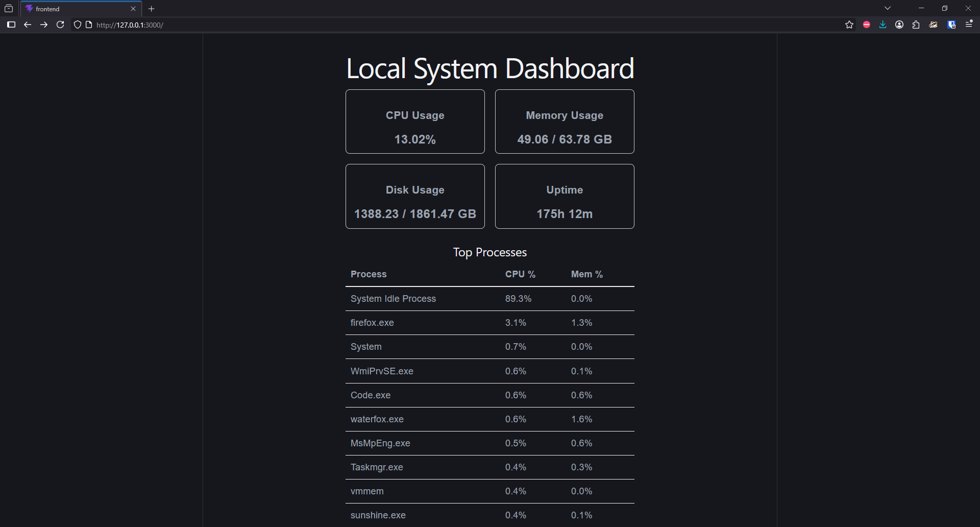Image resolution: width=980 pixels, height=527 pixels.
Task: Open the Bitwarden shield extension
Action: click(x=951, y=25)
